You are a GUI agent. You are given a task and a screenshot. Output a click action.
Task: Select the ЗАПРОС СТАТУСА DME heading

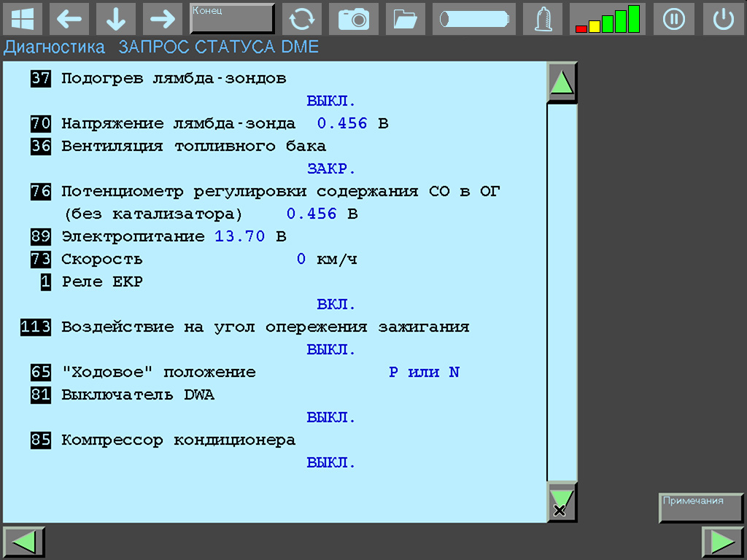[x=219, y=47]
